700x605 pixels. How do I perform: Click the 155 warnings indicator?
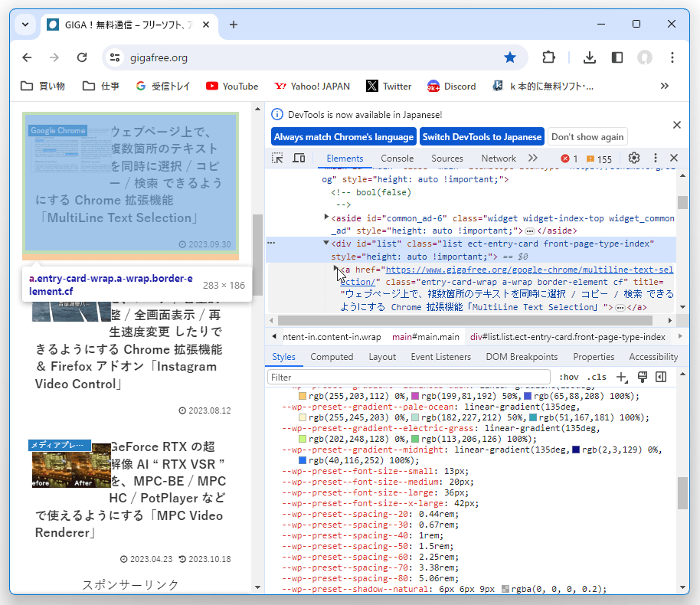pyautogui.click(x=599, y=159)
